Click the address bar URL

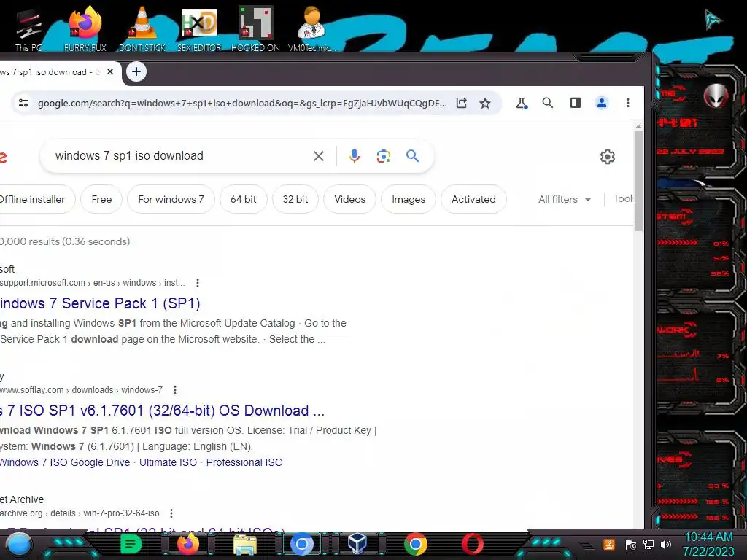[x=242, y=103]
